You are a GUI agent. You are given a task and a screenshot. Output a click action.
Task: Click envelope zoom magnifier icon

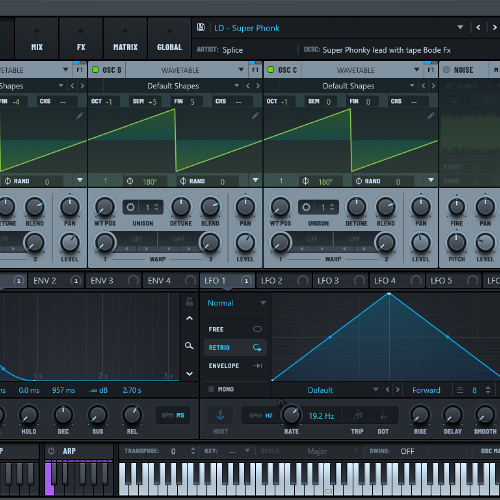tap(189, 346)
